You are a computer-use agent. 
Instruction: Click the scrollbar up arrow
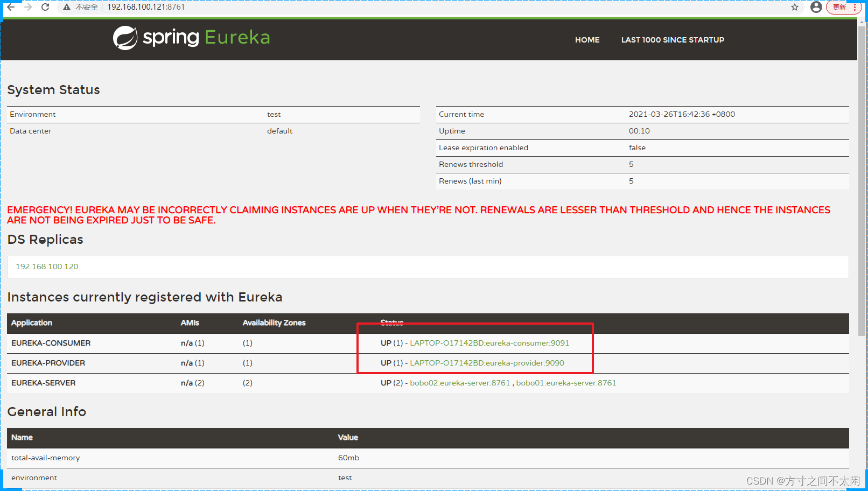click(x=862, y=21)
